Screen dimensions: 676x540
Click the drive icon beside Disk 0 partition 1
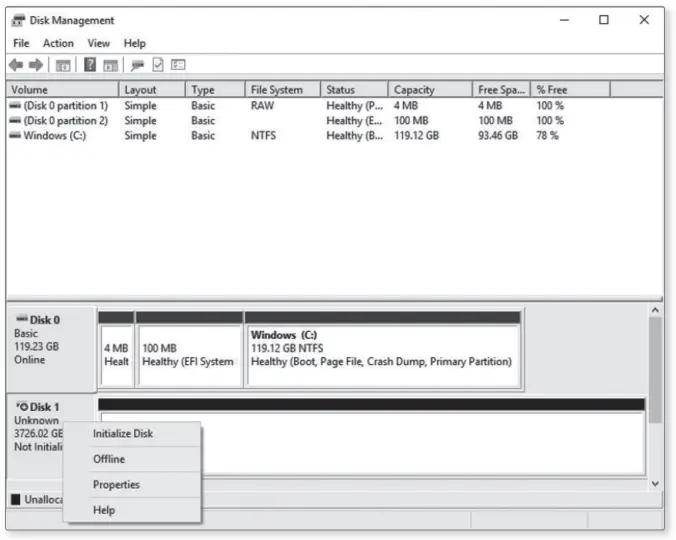click(x=15, y=105)
